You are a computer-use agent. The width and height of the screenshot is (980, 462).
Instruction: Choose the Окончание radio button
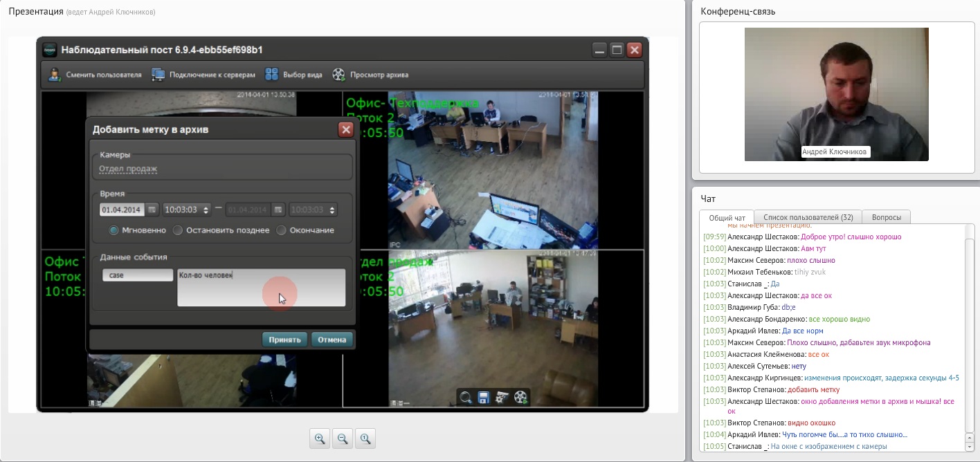pyautogui.click(x=281, y=230)
